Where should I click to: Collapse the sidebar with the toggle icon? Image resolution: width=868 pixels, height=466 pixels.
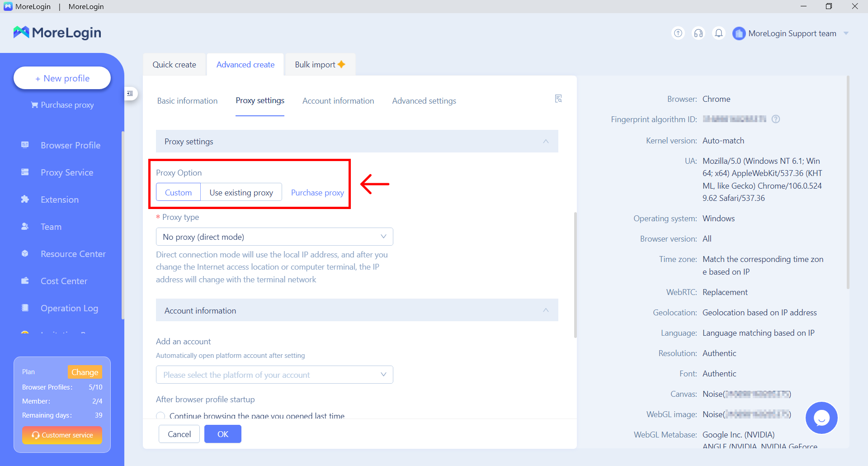130,94
